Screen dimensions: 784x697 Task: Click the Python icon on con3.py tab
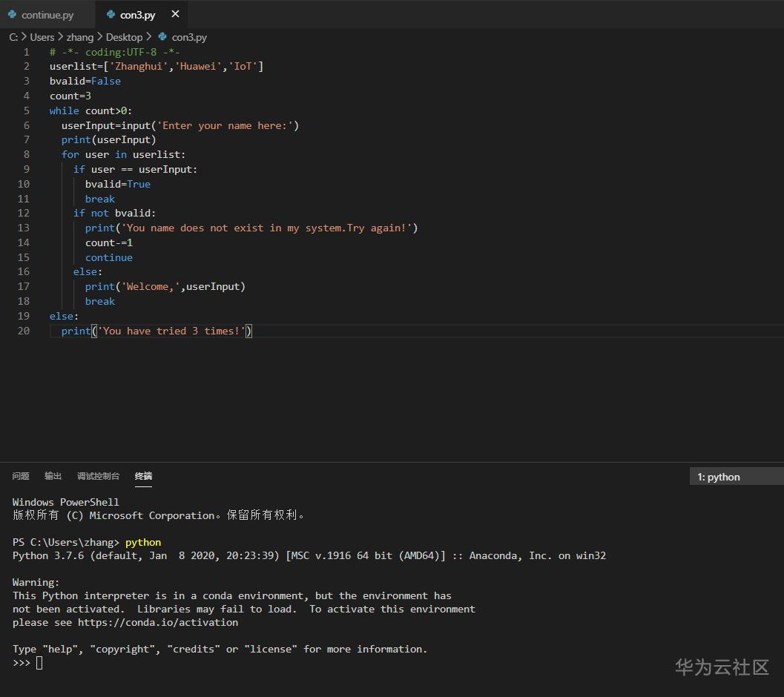[x=111, y=15]
